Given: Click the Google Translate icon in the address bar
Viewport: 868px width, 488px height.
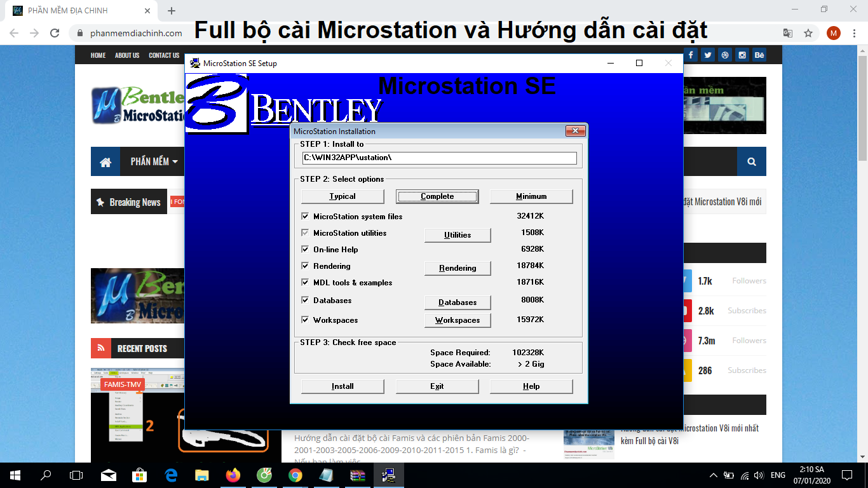Looking at the screenshot, I should tap(789, 33).
